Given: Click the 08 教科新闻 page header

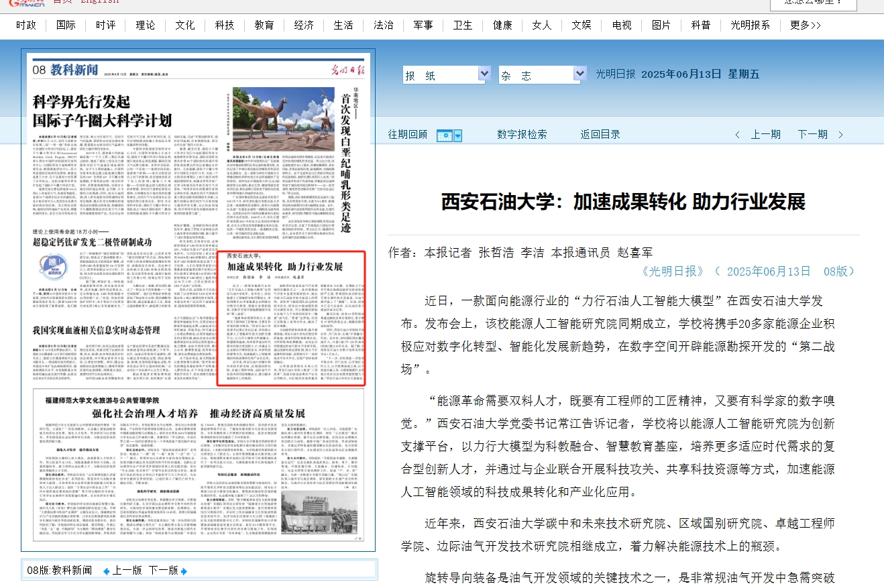Looking at the screenshot, I should coord(65,70).
